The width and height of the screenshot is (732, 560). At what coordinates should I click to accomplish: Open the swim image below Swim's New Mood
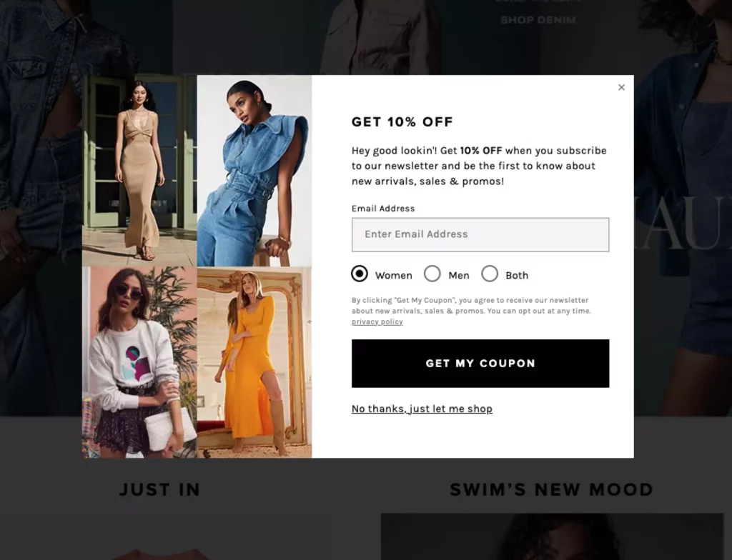coord(553,536)
